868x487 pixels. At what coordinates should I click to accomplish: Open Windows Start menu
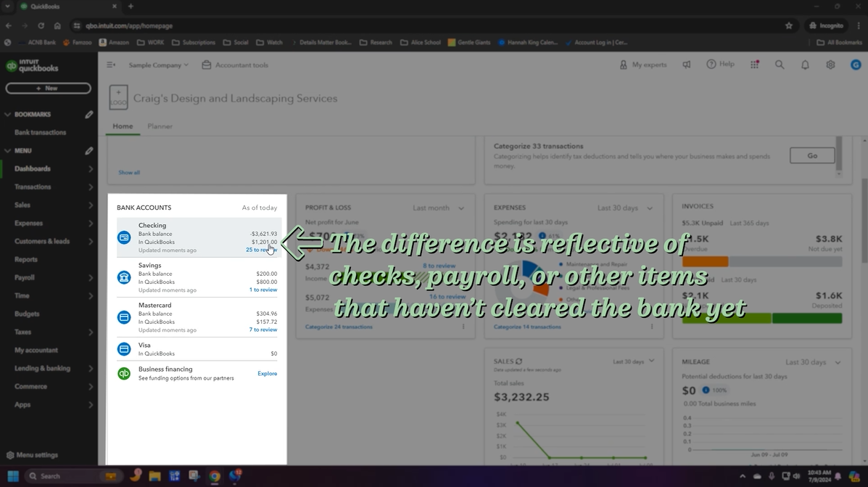click(x=13, y=476)
